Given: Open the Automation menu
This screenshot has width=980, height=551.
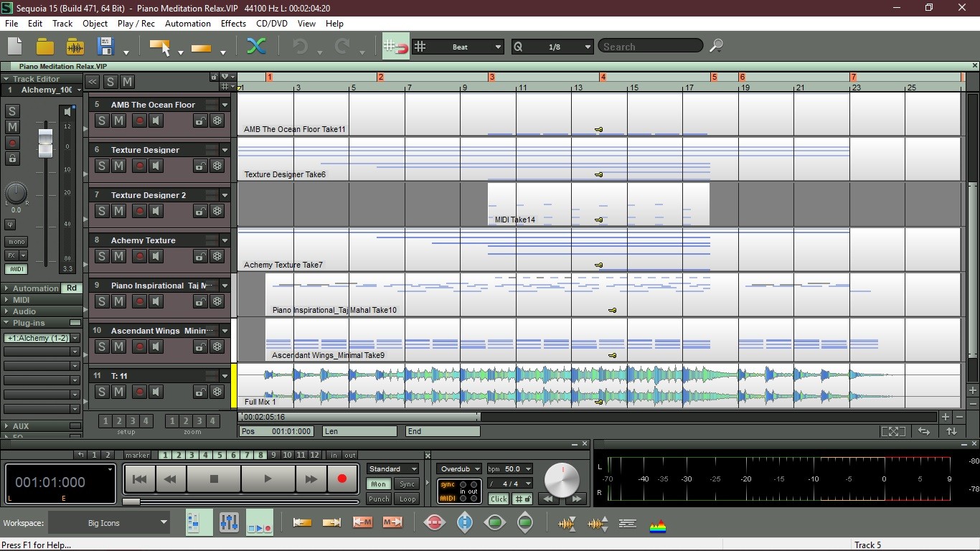Looking at the screenshot, I should [x=188, y=24].
